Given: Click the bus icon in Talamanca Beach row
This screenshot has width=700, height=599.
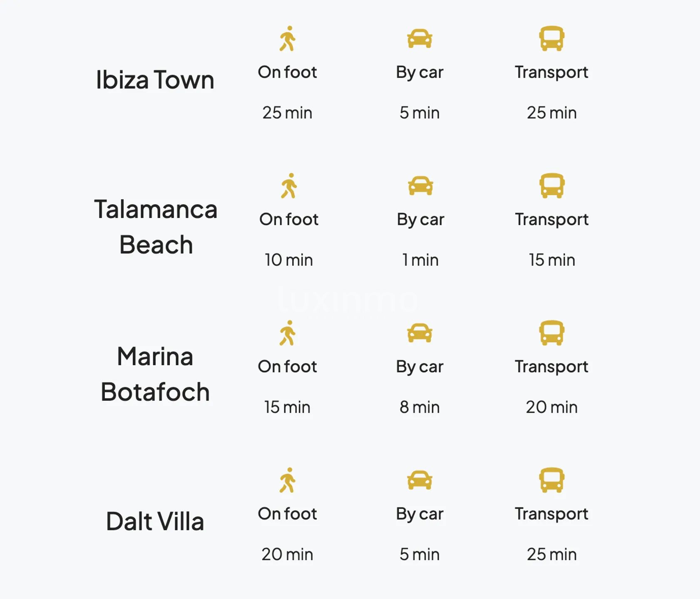Looking at the screenshot, I should 552,186.
